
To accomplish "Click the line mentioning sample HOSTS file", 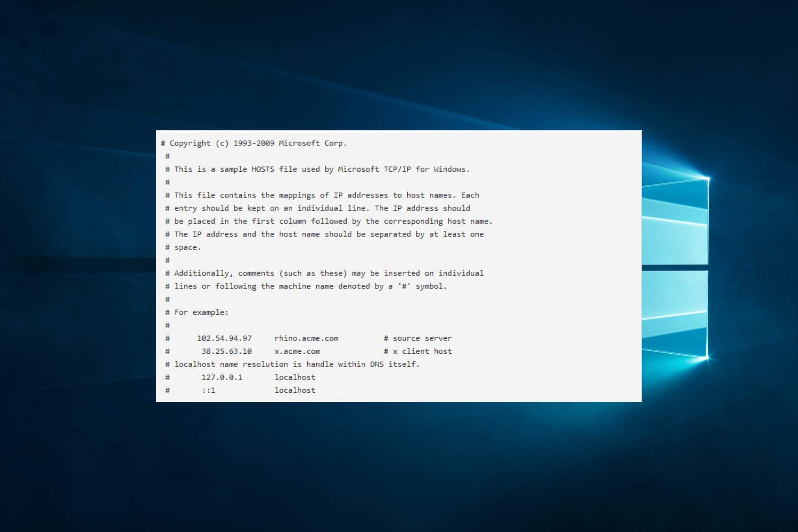I will [318, 169].
